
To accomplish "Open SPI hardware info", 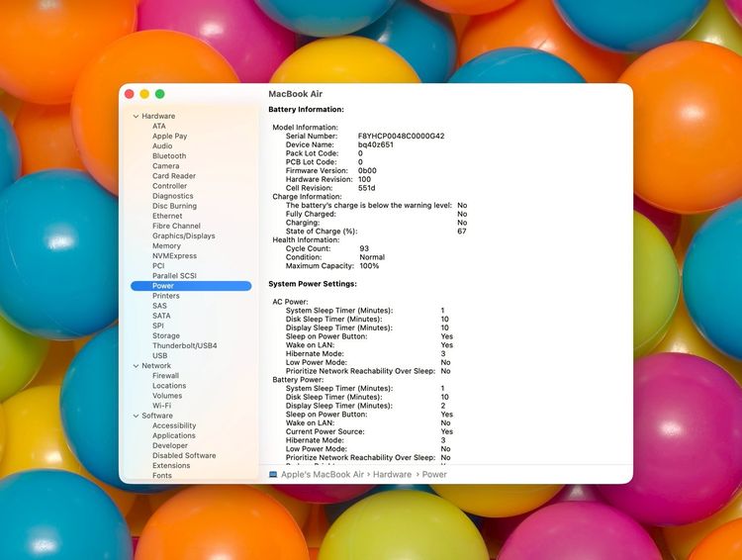I will (158, 326).
